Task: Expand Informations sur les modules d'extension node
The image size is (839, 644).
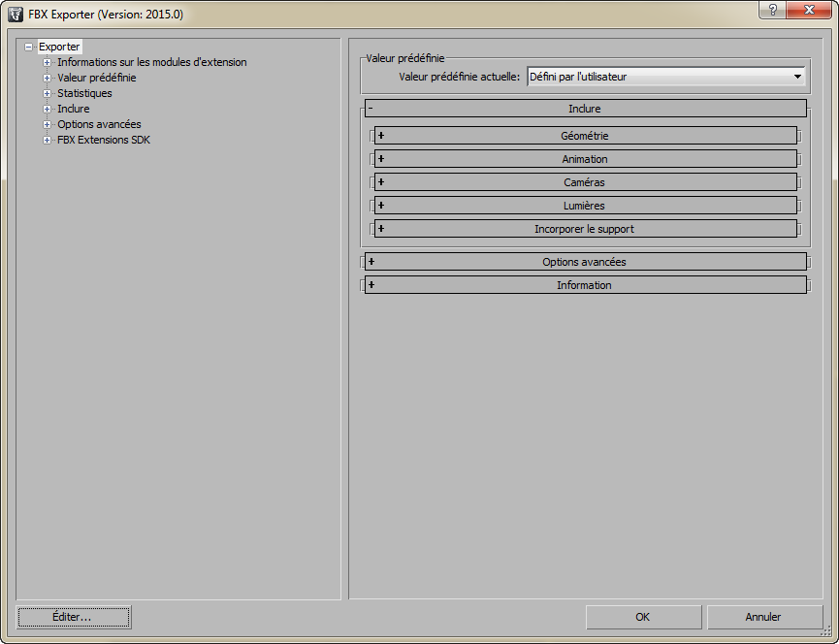Action: (48, 63)
